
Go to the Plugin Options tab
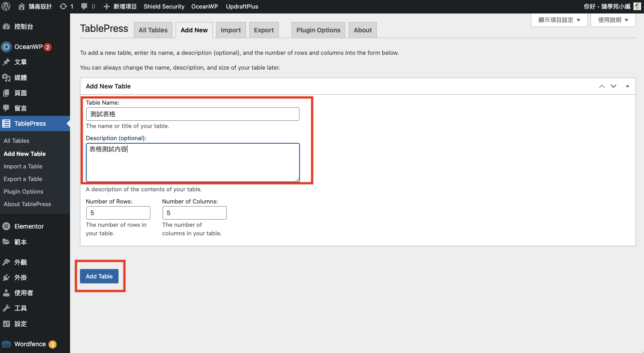318,30
